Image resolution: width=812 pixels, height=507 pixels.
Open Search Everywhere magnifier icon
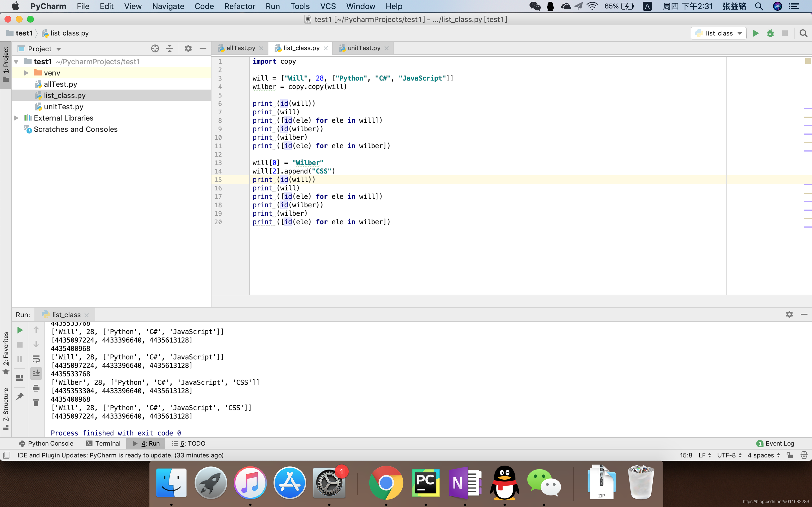coord(803,33)
